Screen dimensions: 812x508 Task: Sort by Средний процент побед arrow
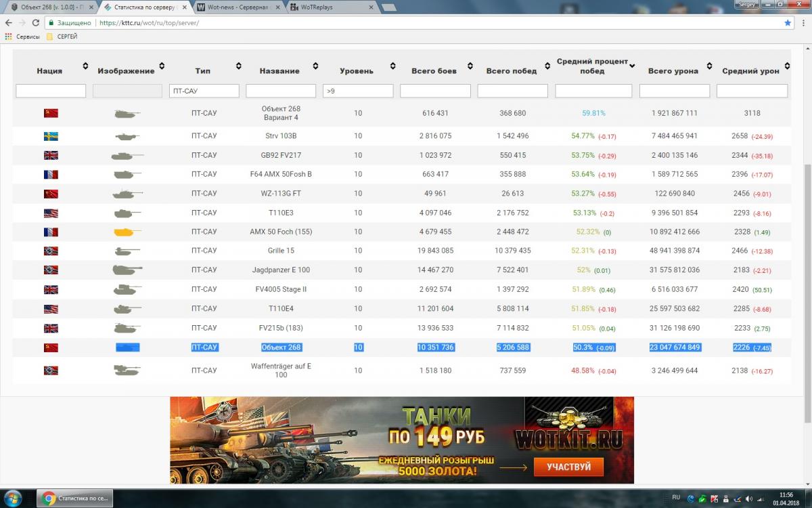tap(632, 66)
